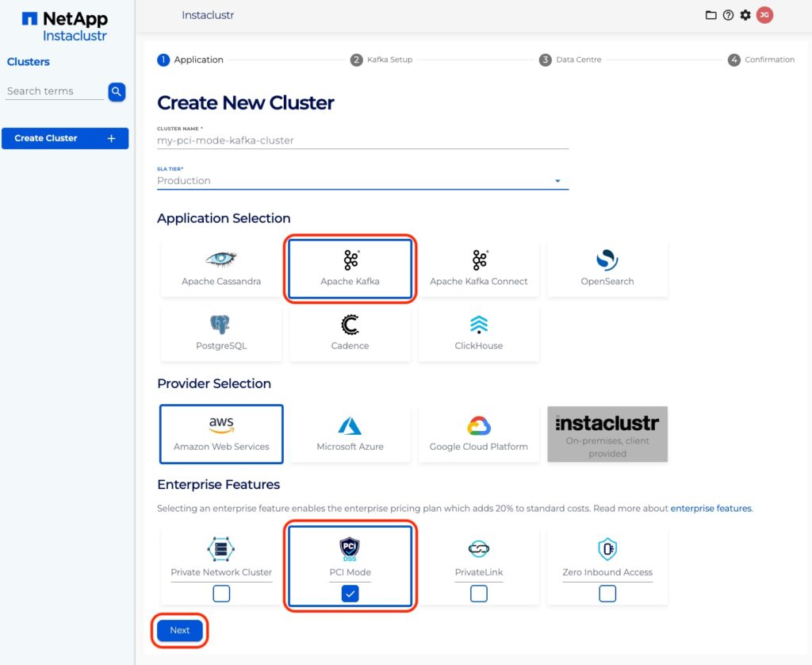Select the OpenSearch application icon
This screenshot has height=665, width=812.
pyautogui.click(x=607, y=260)
